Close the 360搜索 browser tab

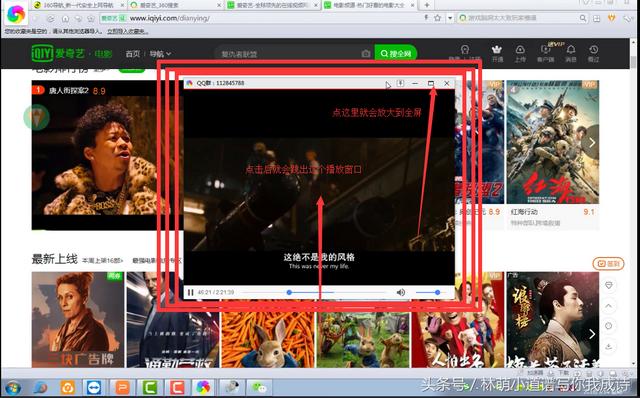pos(219,5)
